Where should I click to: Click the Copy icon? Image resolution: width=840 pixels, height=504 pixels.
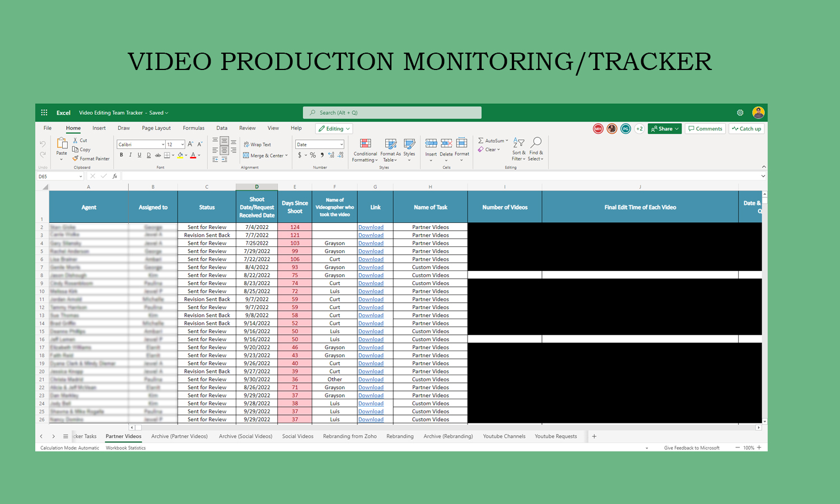[76, 150]
